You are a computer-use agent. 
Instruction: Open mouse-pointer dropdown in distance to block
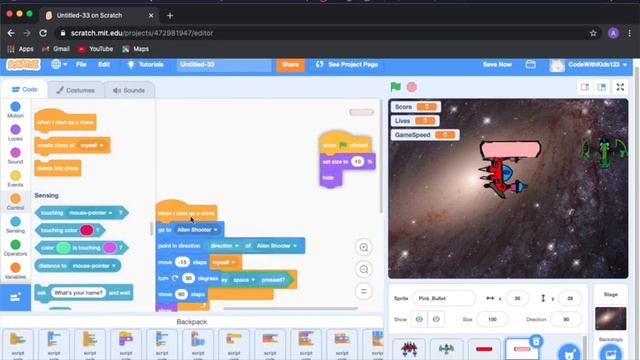click(94, 266)
